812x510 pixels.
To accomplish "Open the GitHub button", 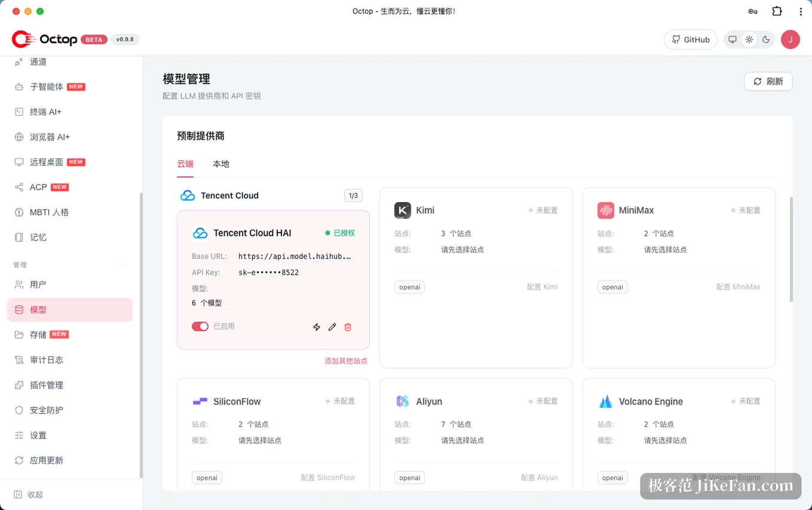I will (691, 39).
